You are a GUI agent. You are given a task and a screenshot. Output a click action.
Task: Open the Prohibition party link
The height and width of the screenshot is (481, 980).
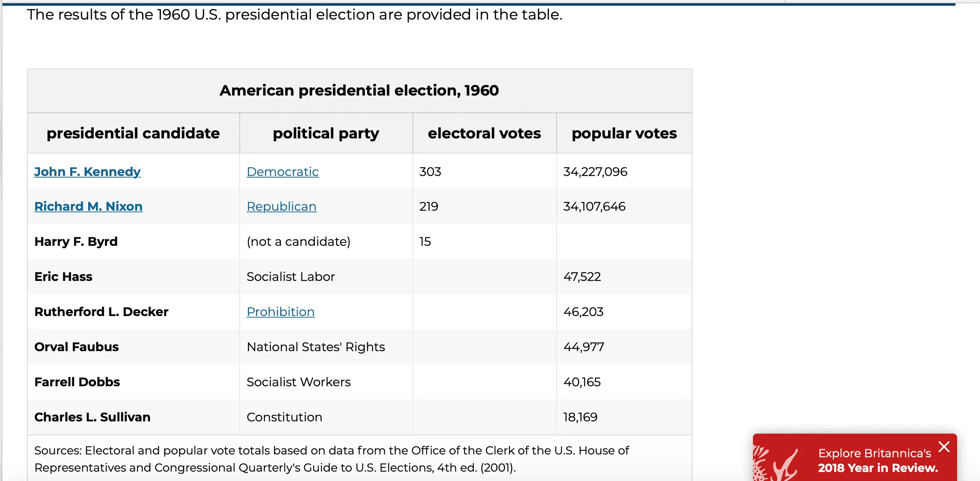[281, 312]
